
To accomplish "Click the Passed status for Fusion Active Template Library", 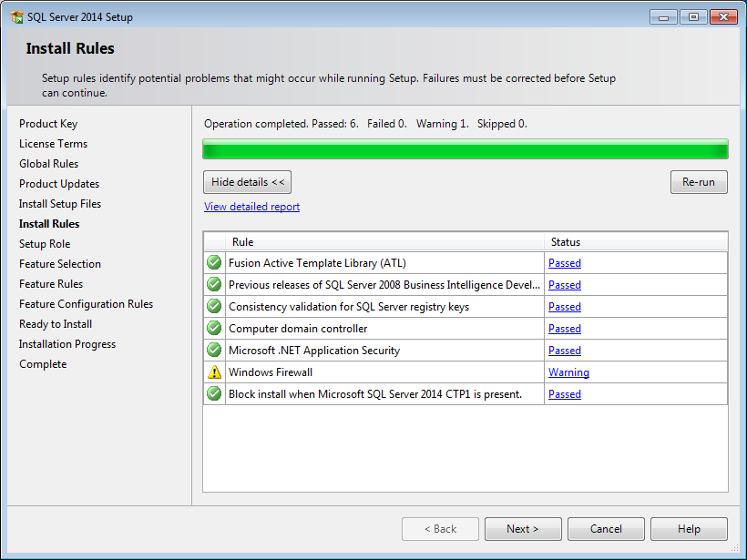I will coord(564,262).
